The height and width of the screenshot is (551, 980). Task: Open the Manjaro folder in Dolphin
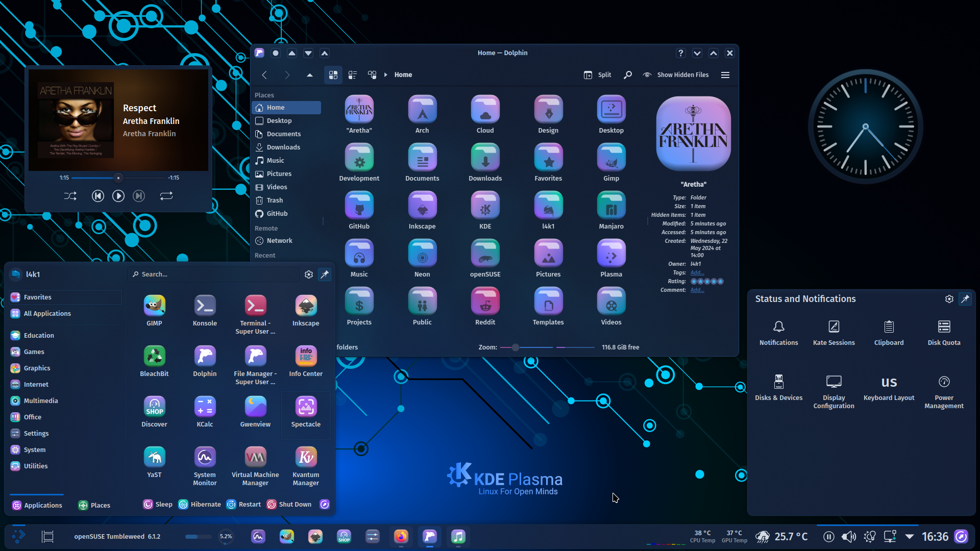point(611,211)
